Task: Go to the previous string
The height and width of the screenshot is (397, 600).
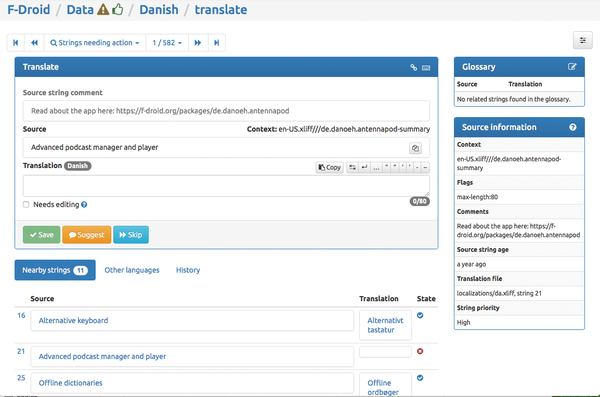Action: point(34,42)
